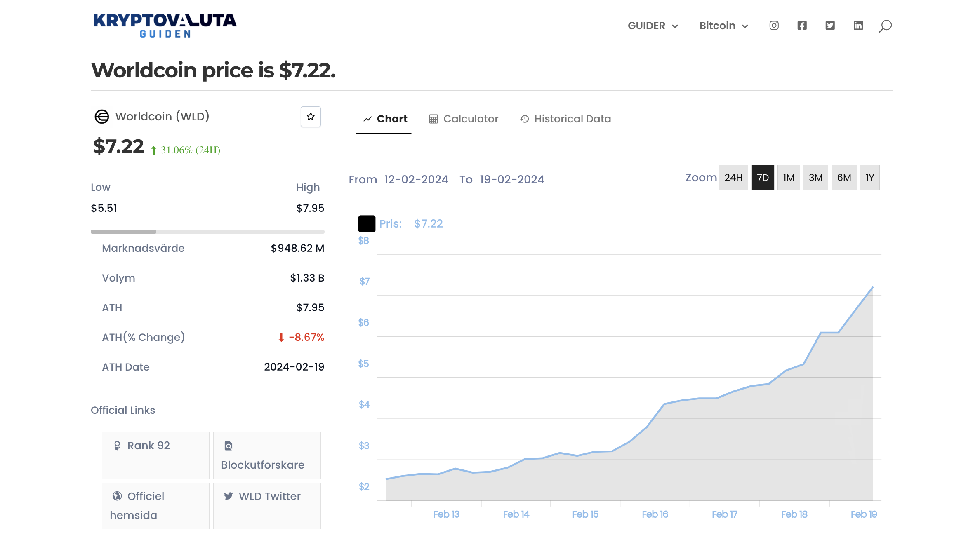
Task: Click the Kryptovaluta Guiden logo
Action: tap(165, 26)
